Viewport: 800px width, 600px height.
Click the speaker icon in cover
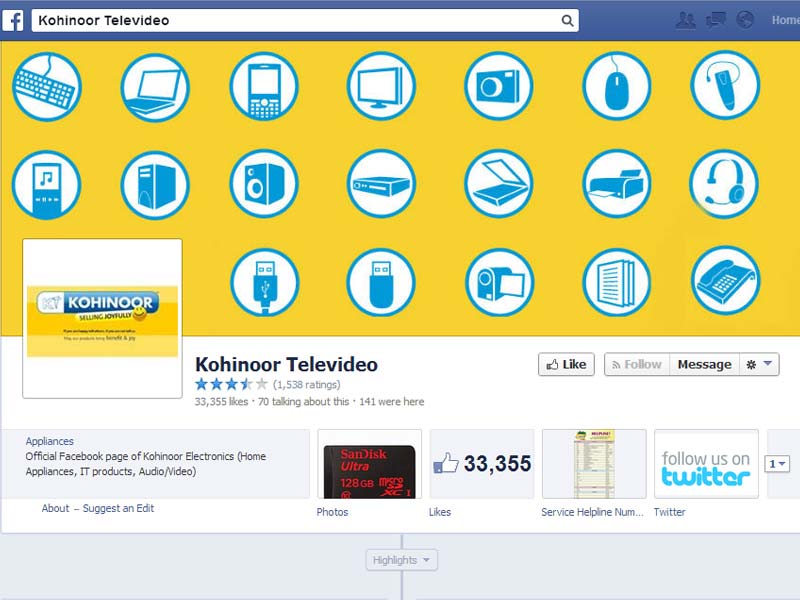click(264, 184)
